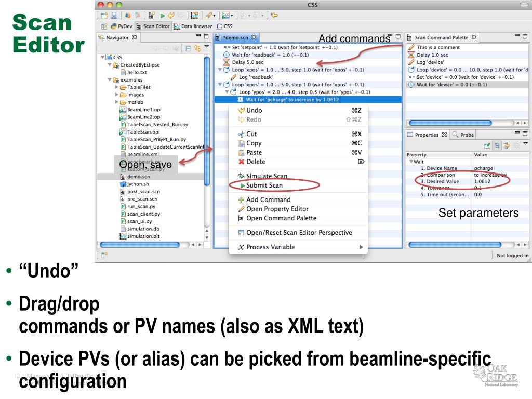Select jython.sh file
Image resolution: width=532 pixels, height=399 pixels.
(x=138, y=184)
